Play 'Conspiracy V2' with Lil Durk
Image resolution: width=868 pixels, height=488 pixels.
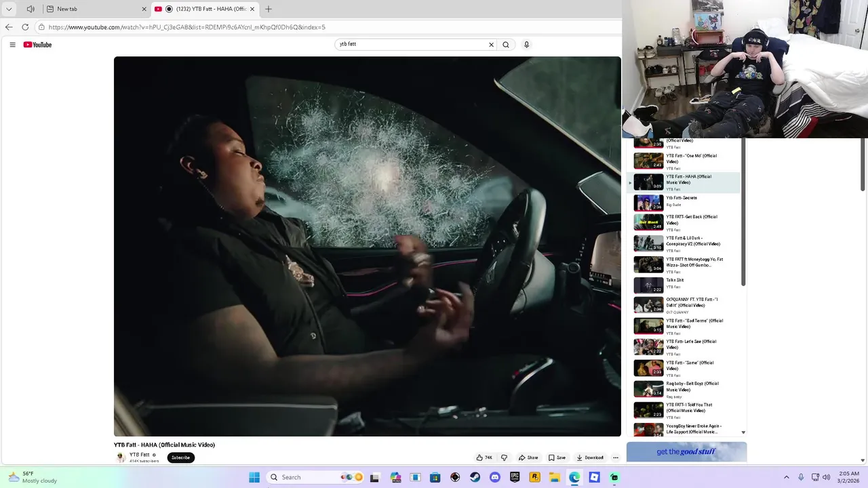coord(685,243)
